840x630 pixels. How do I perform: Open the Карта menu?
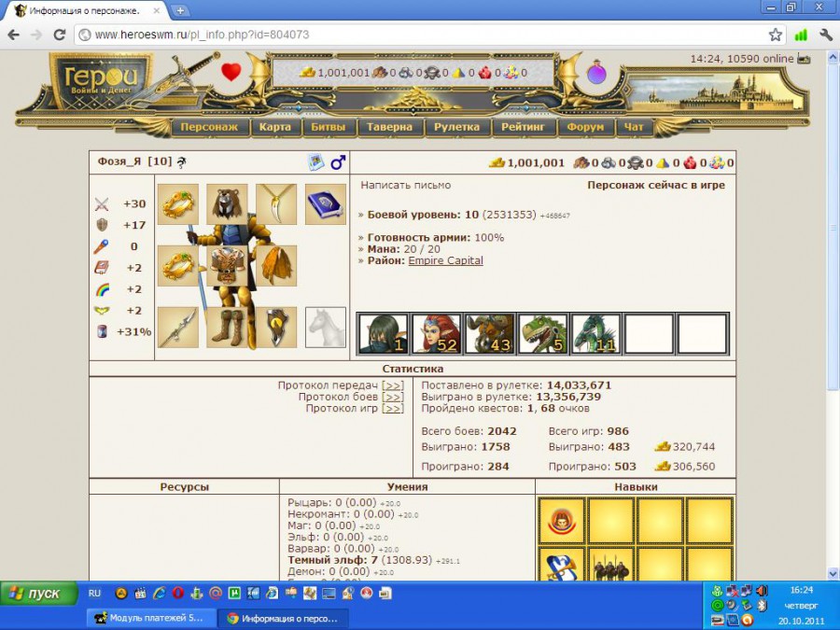pos(274,127)
